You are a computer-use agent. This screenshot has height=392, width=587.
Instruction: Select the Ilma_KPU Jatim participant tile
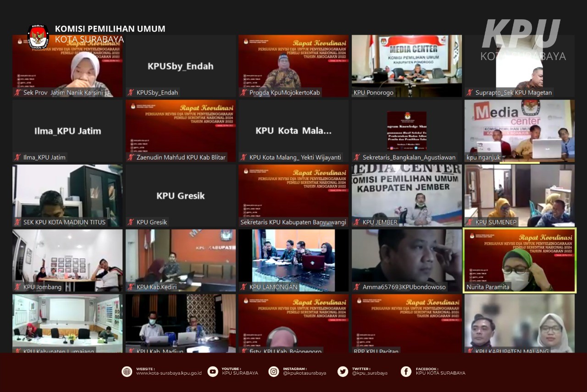tap(67, 130)
